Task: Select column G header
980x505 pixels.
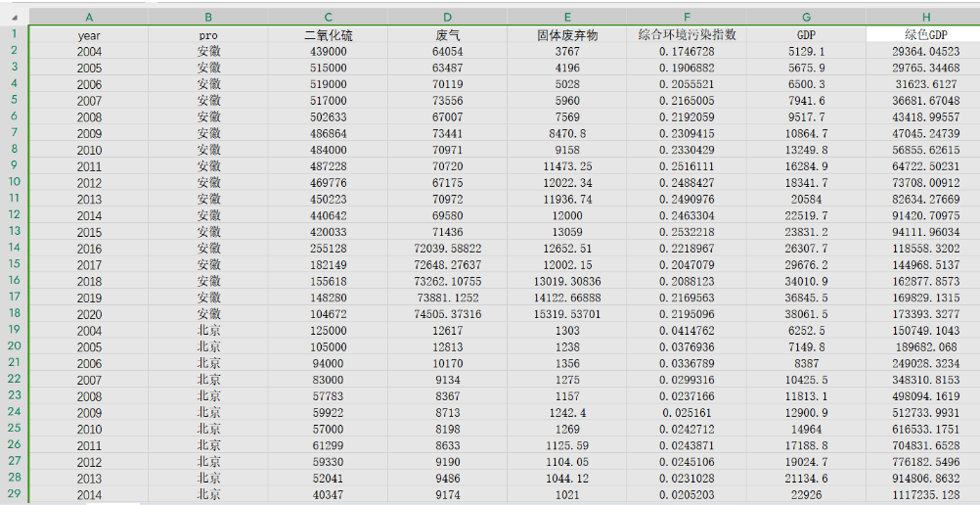Action: click(x=806, y=18)
